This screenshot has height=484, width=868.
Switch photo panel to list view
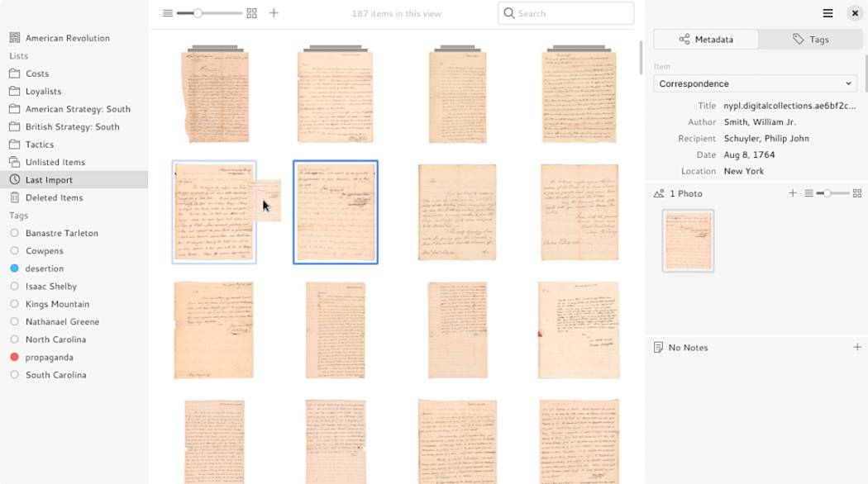pos(808,193)
